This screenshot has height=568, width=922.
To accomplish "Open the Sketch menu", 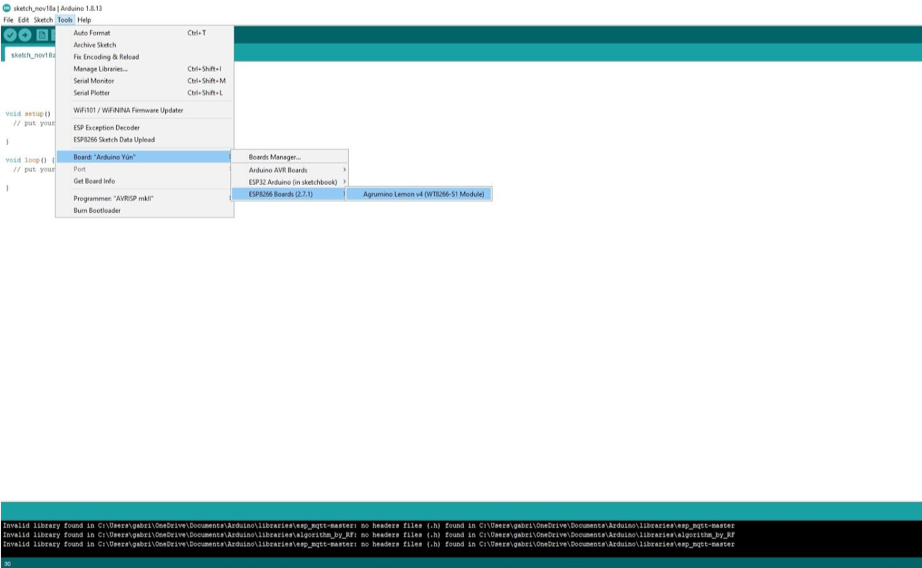I will click(x=43, y=20).
